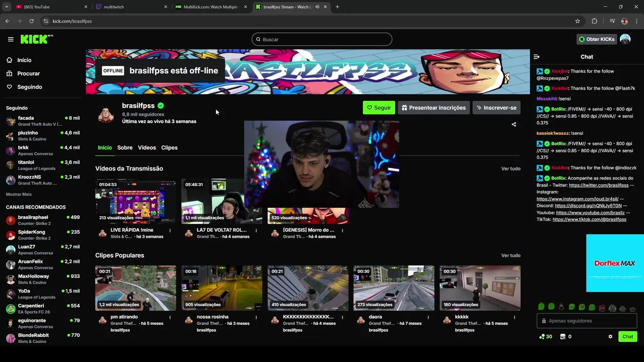Open titanlol channel in following list
This screenshot has height=362, width=644.
tap(43, 165)
